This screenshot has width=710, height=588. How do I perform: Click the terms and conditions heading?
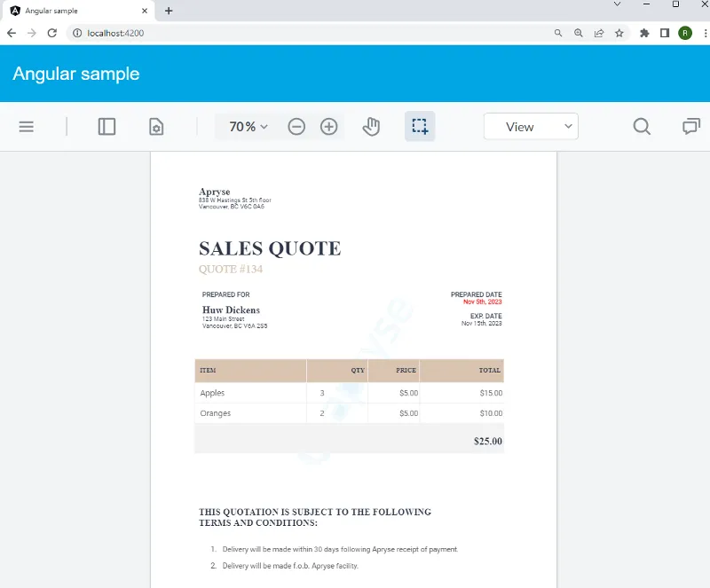pos(315,517)
